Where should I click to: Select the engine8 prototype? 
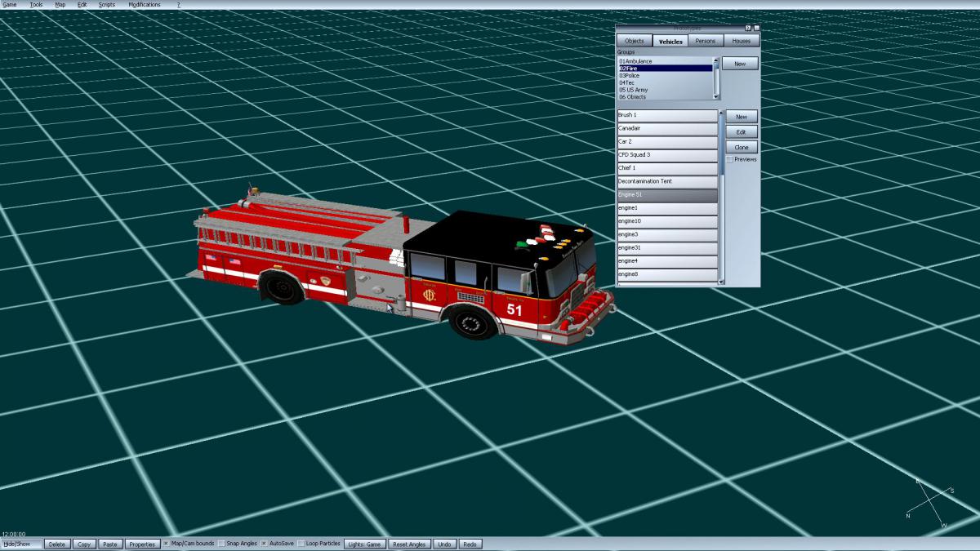click(x=667, y=274)
